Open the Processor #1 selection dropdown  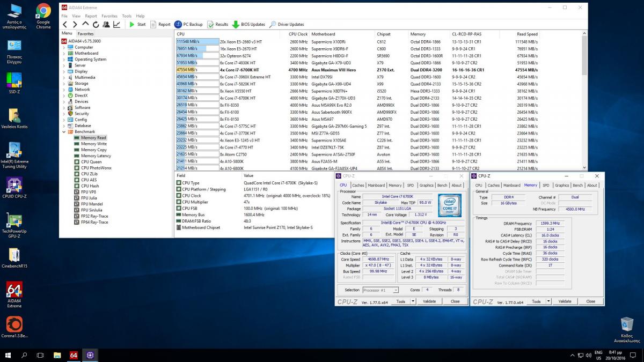pyautogui.click(x=380, y=290)
